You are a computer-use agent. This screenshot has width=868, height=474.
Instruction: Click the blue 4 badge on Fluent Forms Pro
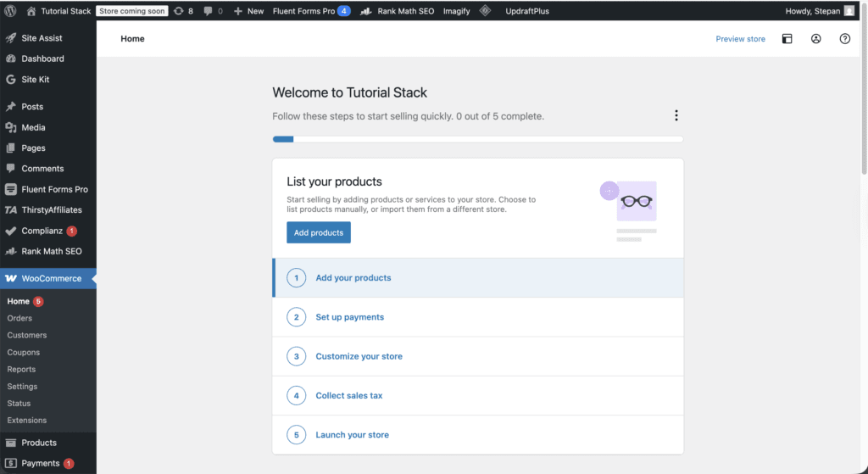tap(344, 10)
